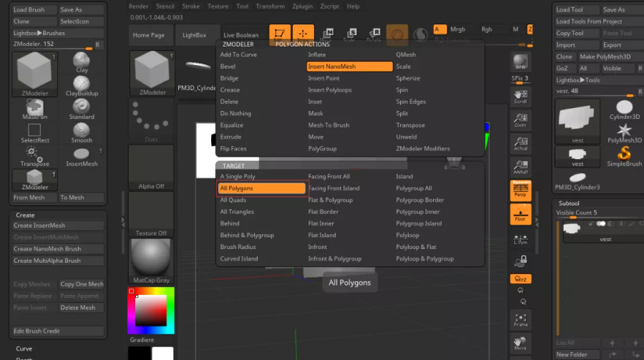Choose QMesh polygon action
Screen dimensions: 644x360
[x=406, y=54]
